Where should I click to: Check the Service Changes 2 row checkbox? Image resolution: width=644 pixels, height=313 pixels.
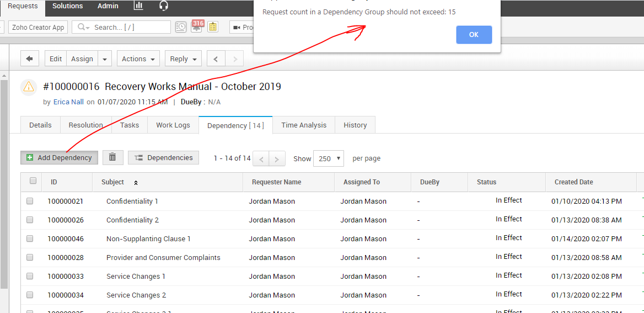(x=30, y=295)
